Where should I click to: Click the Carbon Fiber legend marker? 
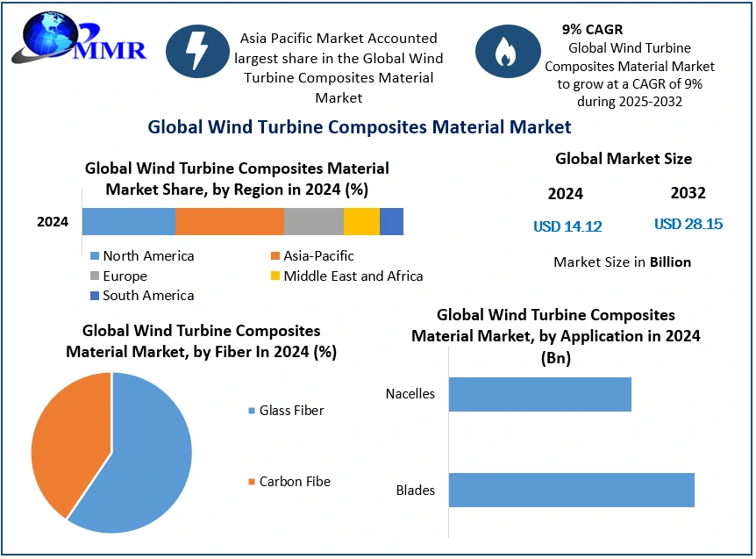pos(253,482)
